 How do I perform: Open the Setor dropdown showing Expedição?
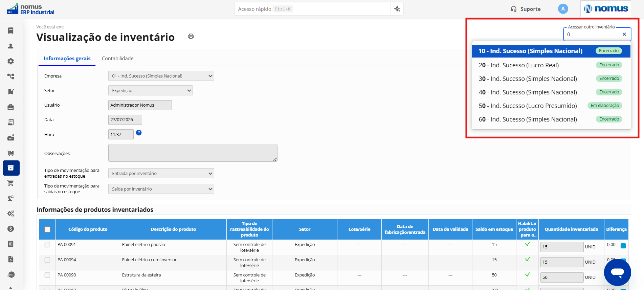tap(151, 90)
